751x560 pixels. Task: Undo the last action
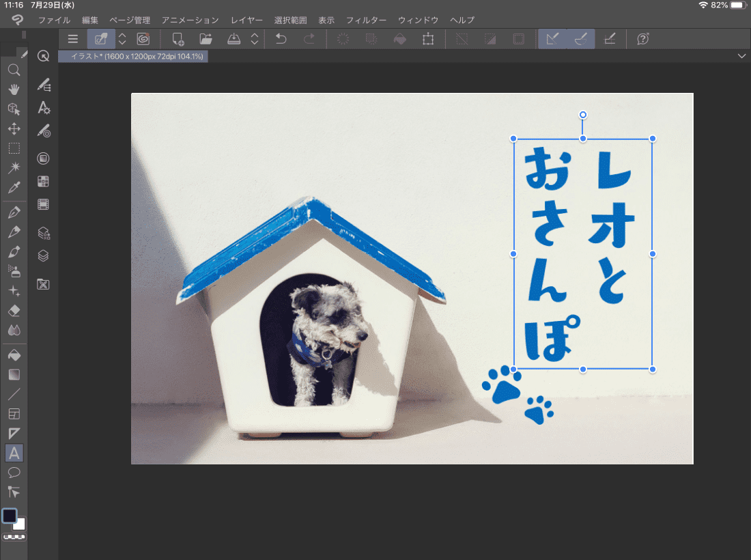point(280,39)
